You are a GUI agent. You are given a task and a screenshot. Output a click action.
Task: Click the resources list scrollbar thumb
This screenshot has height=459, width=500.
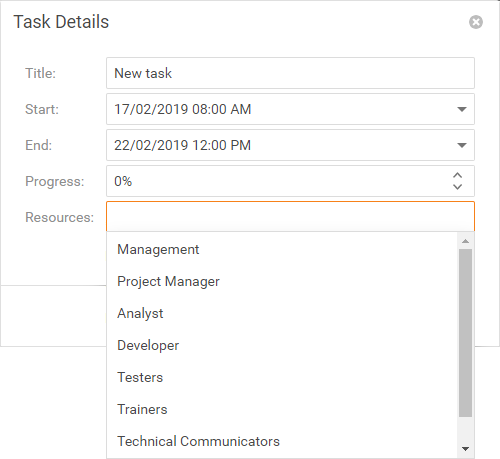coord(466,333)
